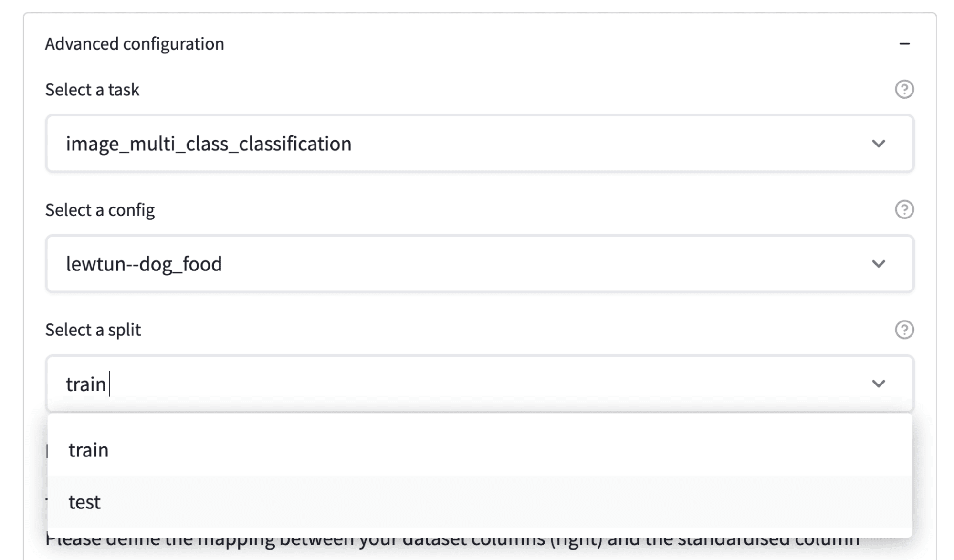Collapse the Advanced configuration section with the minus icon
Viewport: 954px width, 560px height.
click(904, 44)
